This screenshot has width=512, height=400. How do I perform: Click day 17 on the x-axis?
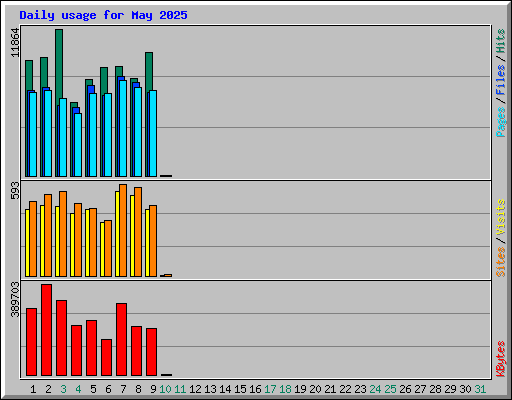[x=270, y=389]
